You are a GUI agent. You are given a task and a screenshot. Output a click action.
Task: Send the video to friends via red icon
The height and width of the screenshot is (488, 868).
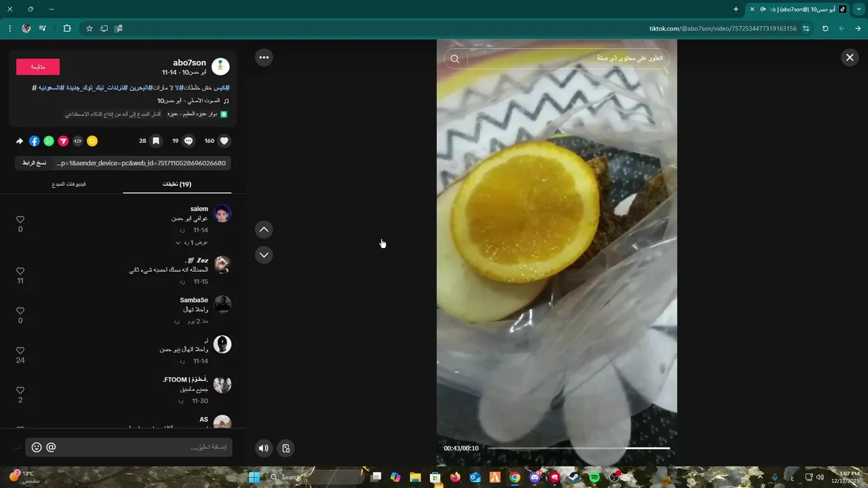pyautogui.click(x=63, y=141)
